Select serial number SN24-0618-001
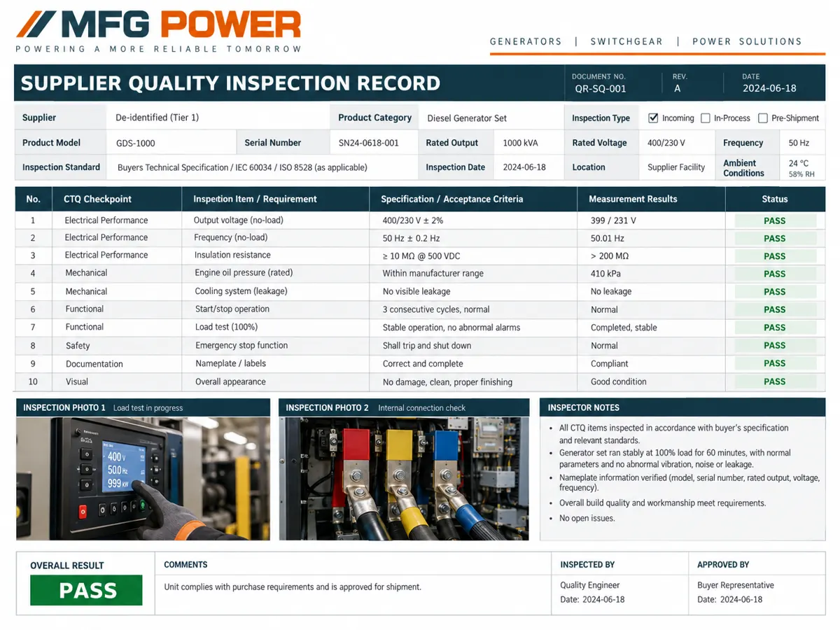The height and width of the screenshot is (630, 840). click(368, 143)
